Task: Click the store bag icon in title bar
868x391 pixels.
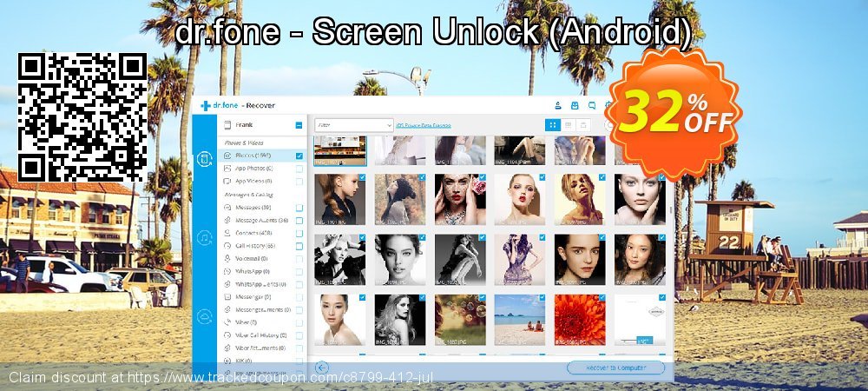Action: (575, 105)
